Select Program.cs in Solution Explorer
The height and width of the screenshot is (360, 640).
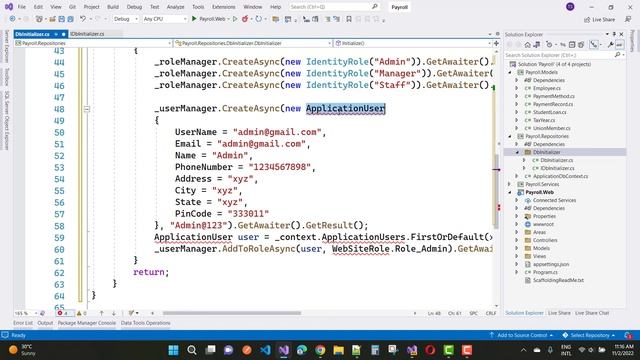[545, 272]
